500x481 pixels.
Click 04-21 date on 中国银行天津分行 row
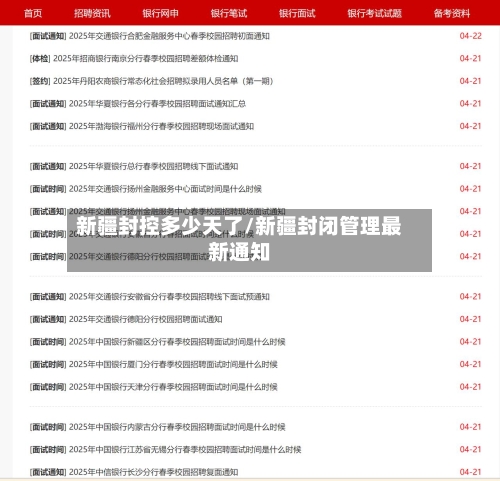(470, 387)
